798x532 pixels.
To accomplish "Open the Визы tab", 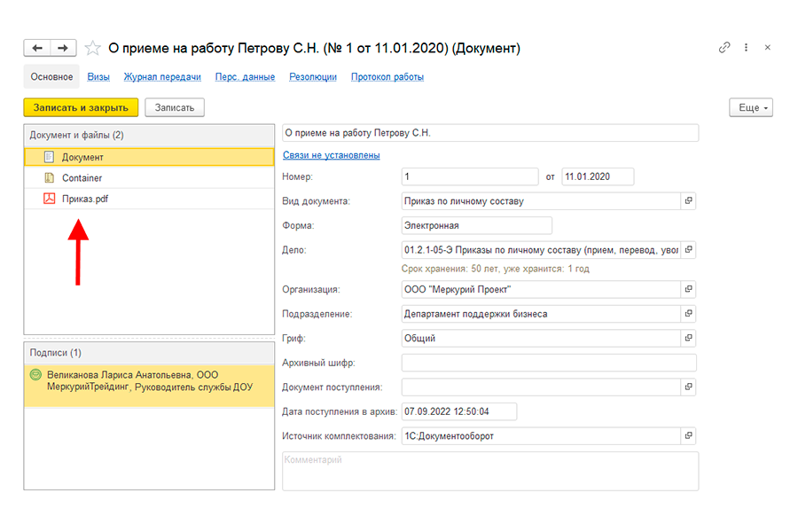I will tap(98, 77).
